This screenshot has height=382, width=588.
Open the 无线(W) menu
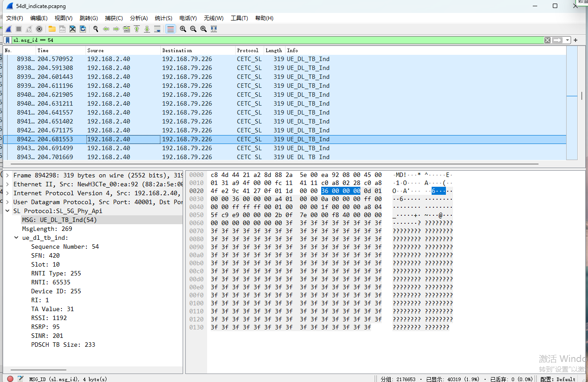213,18
